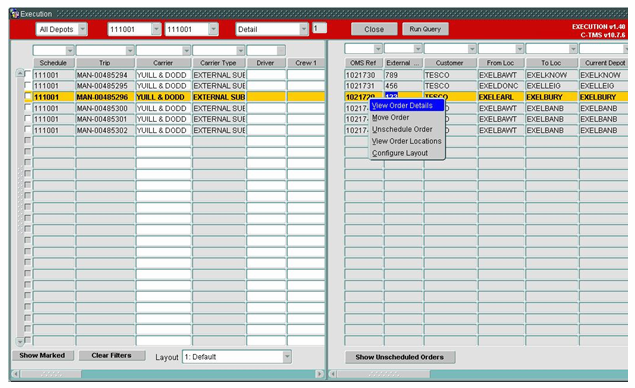This screenshot has height=388, width=635.
Task: Click the External cell 789
Action: pos(403,75)
